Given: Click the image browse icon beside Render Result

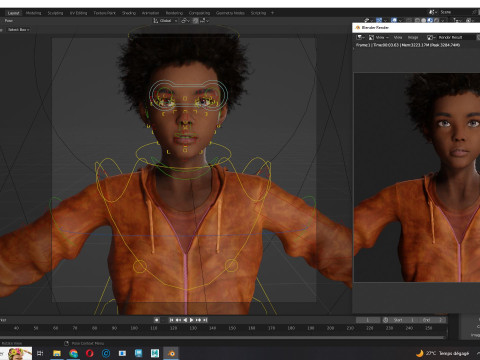Looking at the screenshot, I should (x=431, y=37).
